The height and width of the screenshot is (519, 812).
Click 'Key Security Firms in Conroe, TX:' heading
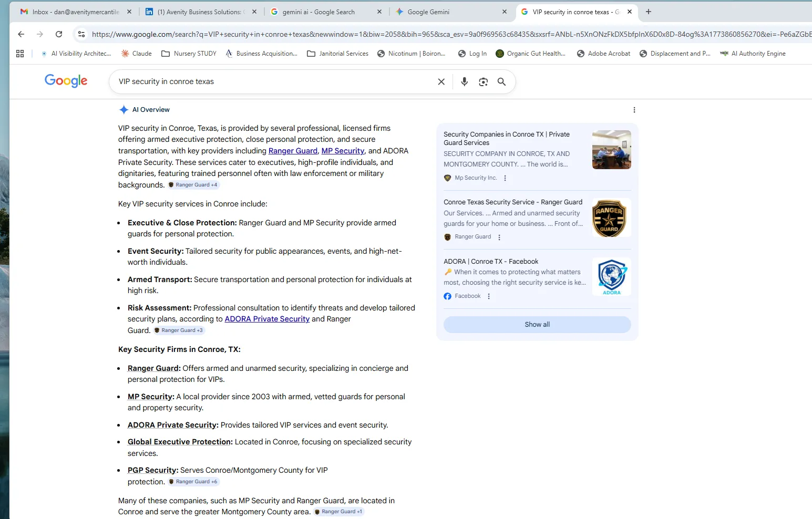coord(179,349)
